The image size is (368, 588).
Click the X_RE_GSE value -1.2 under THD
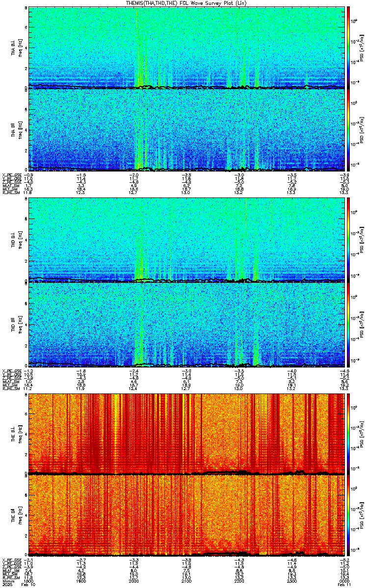pos(28,370)
